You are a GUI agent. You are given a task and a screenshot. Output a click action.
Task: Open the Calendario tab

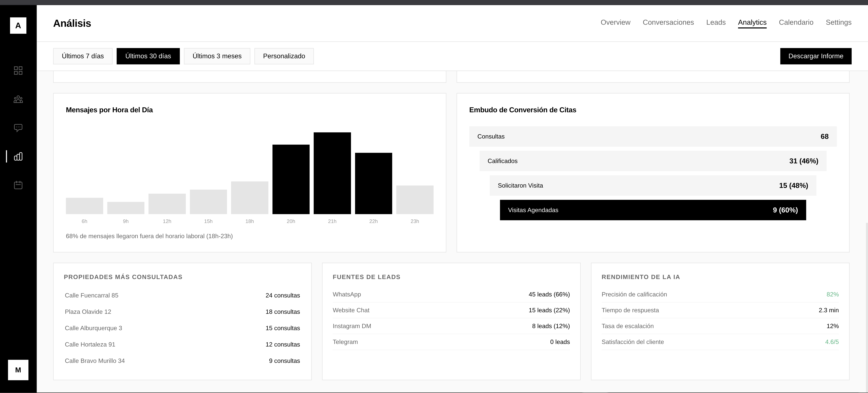click(x=796, y=22)
